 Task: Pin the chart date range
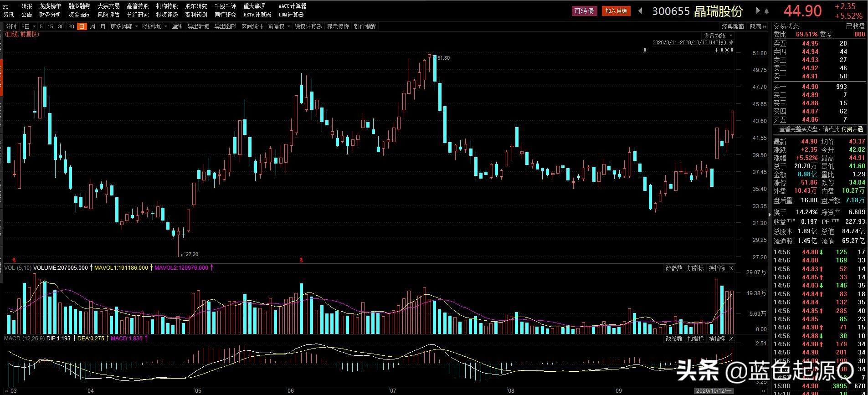[x=732, y=42]
